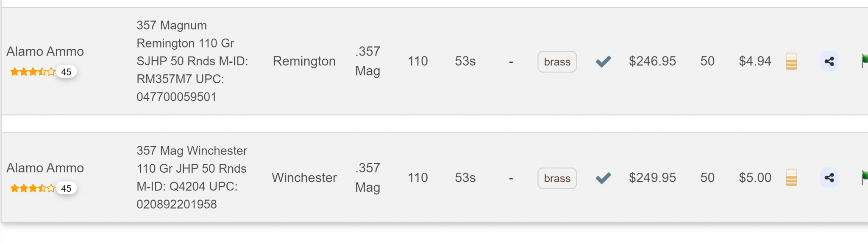
Task: Open 357 Magnum Remington 110 Gr SJHP listing
Action: tap(192, 61)
